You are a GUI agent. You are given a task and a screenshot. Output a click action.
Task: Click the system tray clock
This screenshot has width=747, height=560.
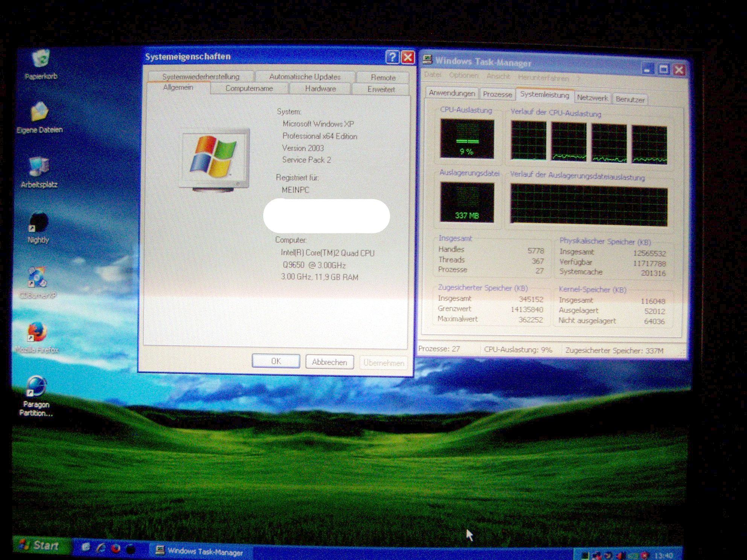[x=663, y=555]
